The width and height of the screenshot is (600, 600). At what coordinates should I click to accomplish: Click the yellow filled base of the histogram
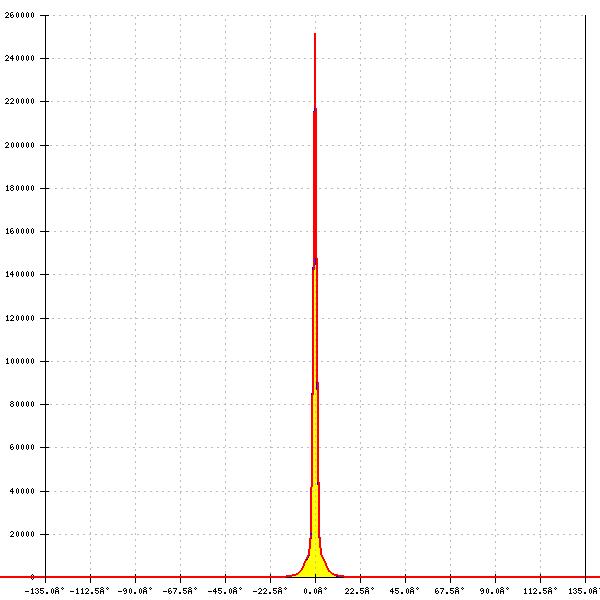[315, 560]
